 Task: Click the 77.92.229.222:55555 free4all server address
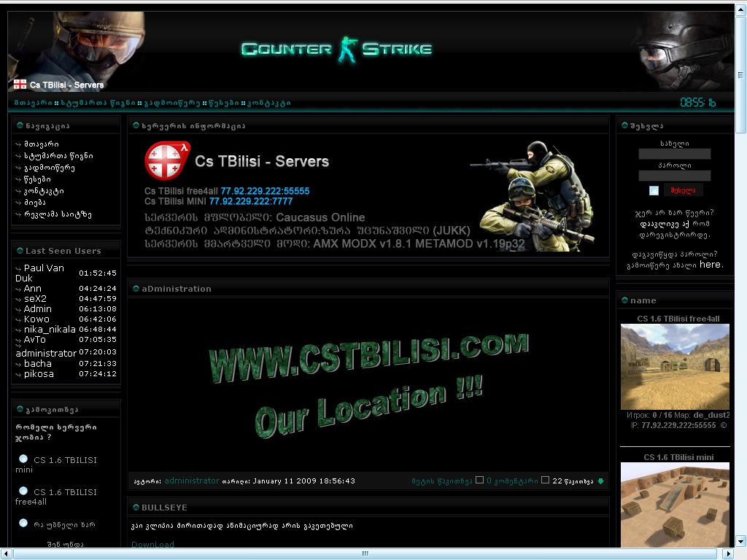[x=265, y=191]
